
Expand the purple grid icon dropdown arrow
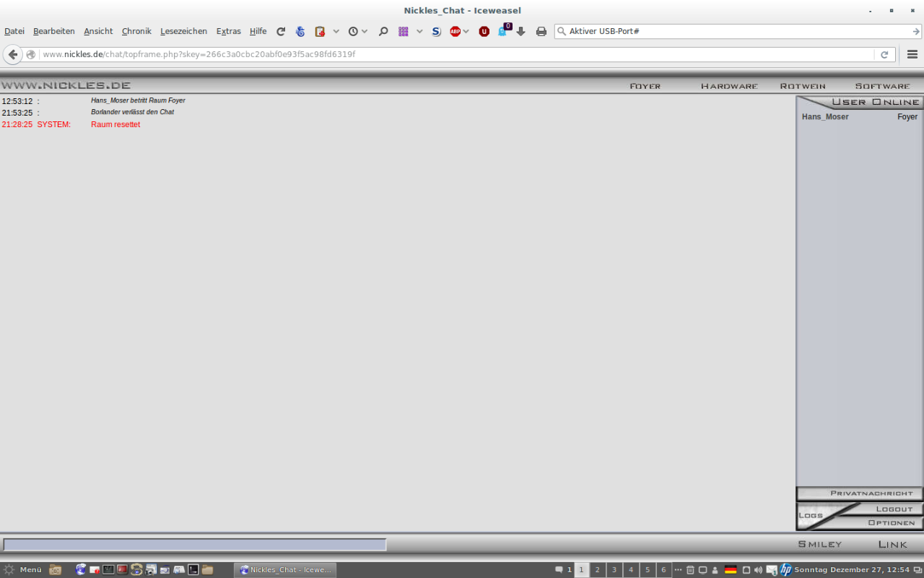point(419,31)
